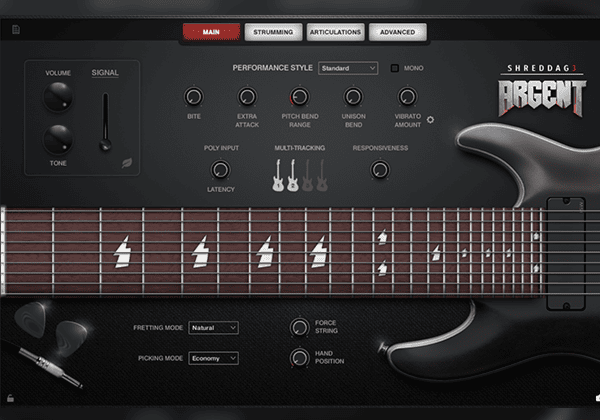This screenshot has height=420, width=600.
Task: Open the Picking Mode dropdown
Action: click(x=214, y=357)
